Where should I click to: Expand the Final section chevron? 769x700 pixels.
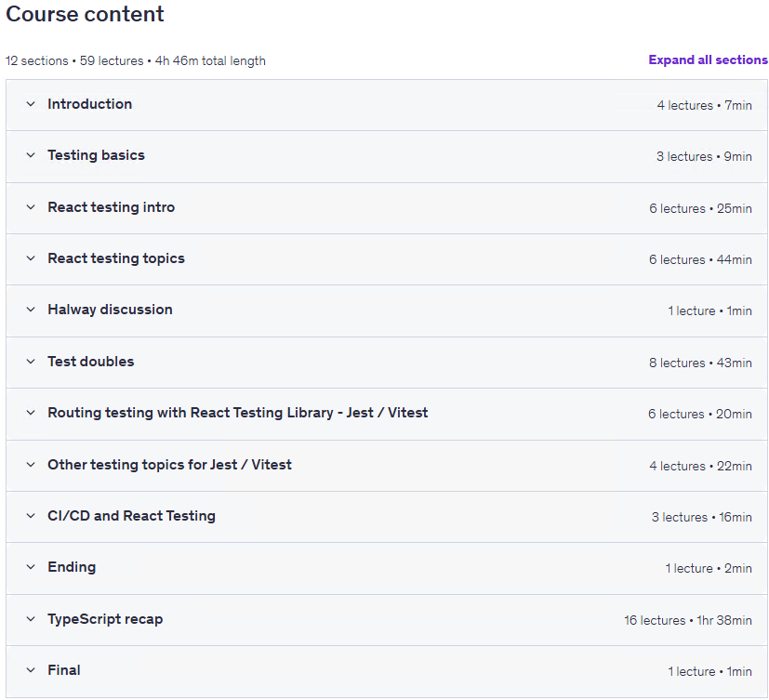pyautogui.click(x=31, y=670)
